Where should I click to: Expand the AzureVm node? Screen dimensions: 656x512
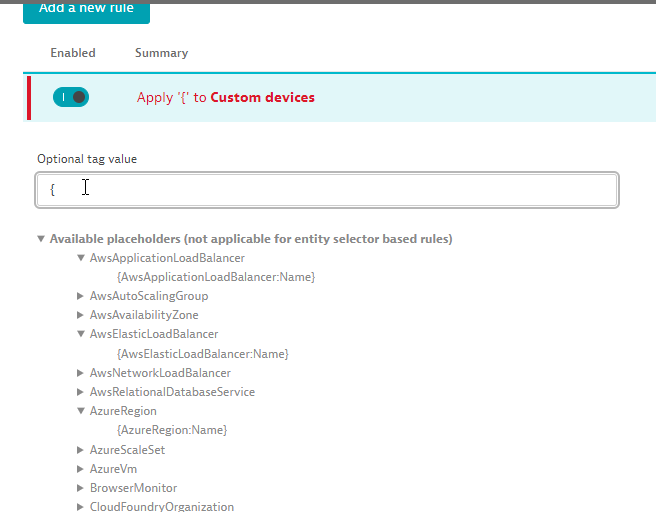click(81, 469)
